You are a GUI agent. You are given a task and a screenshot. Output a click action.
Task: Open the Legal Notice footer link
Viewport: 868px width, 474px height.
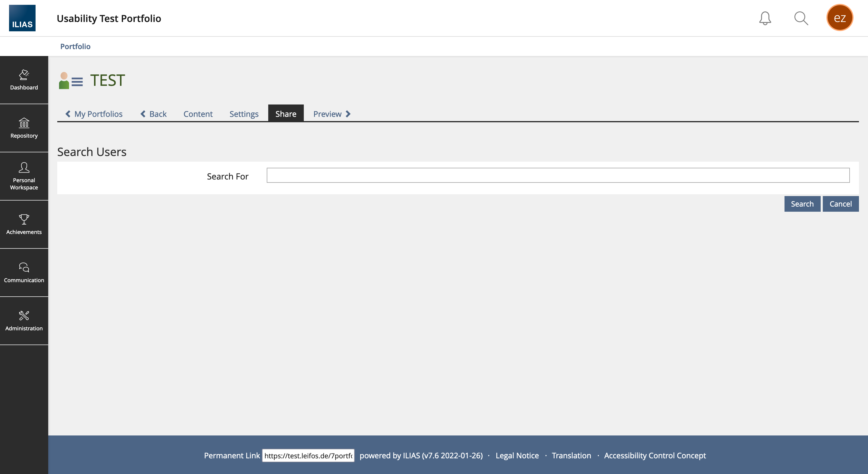point(517,456)
